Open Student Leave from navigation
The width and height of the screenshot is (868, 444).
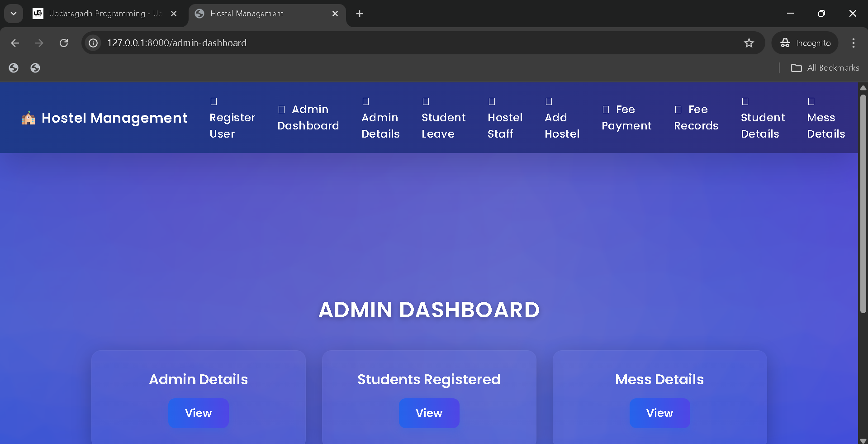pyautogui.click(x=443, y=125)
